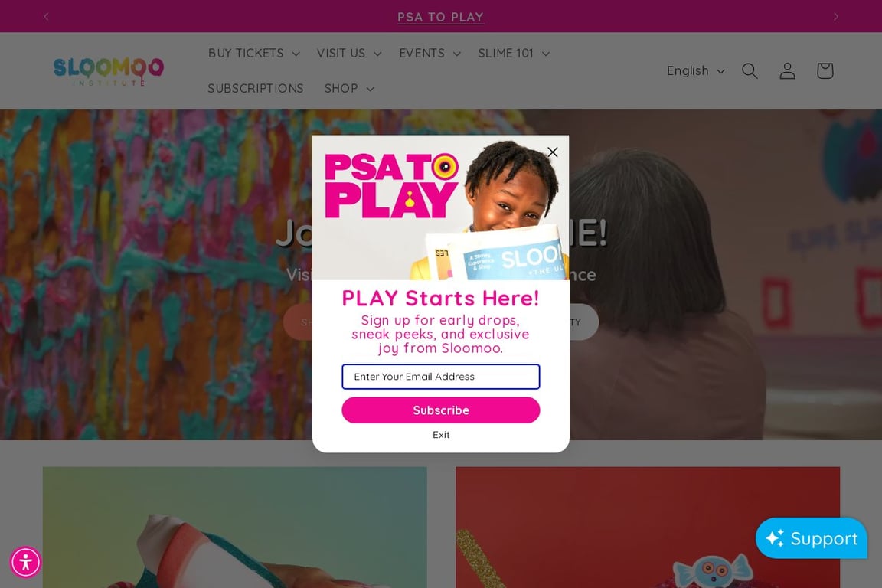Open the PSA TO PLAY announcement link
Viewport: 882px width, 588px height.
440,17
